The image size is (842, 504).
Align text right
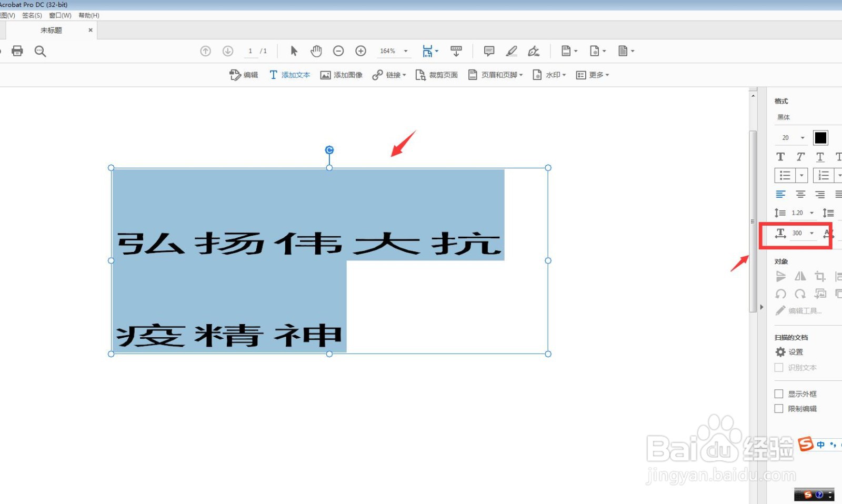[x=820, y=195]
